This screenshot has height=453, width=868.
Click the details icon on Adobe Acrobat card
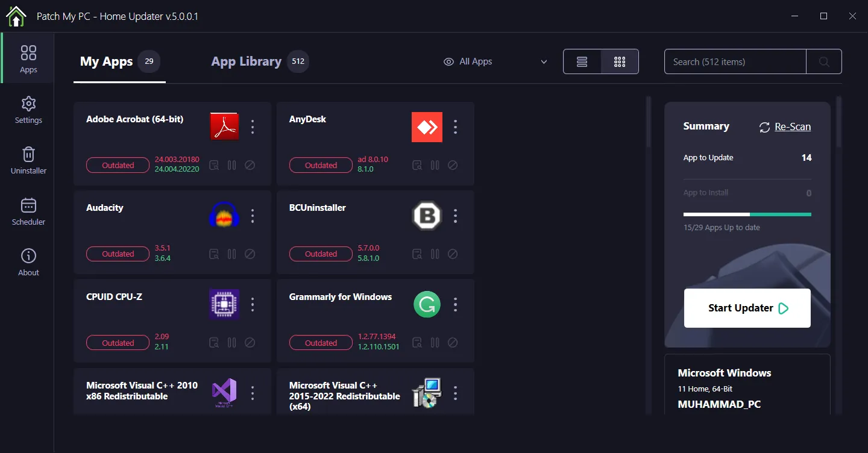(214, 165)
